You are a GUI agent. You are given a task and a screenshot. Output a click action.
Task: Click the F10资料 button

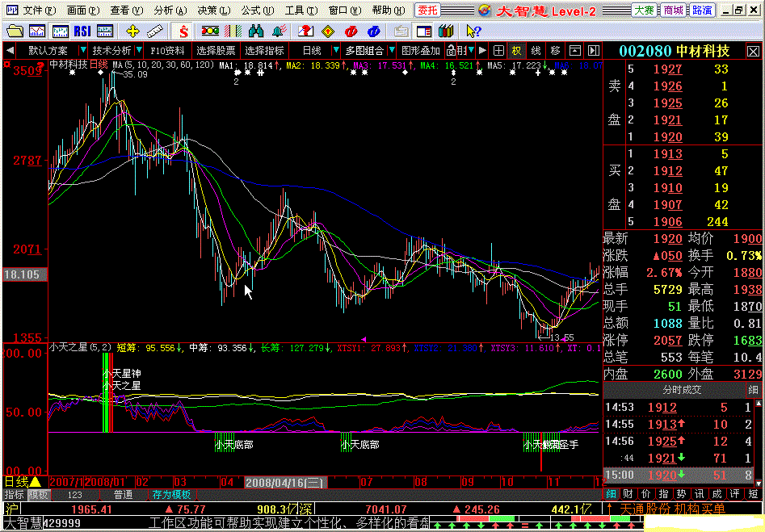(x=167, y=50)
